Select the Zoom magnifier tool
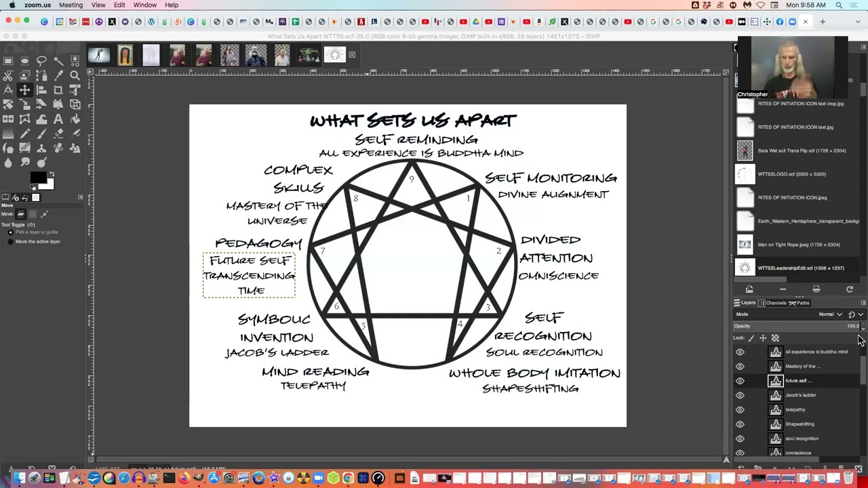Viewport: 868px width, 488px height. coord(75,75)
